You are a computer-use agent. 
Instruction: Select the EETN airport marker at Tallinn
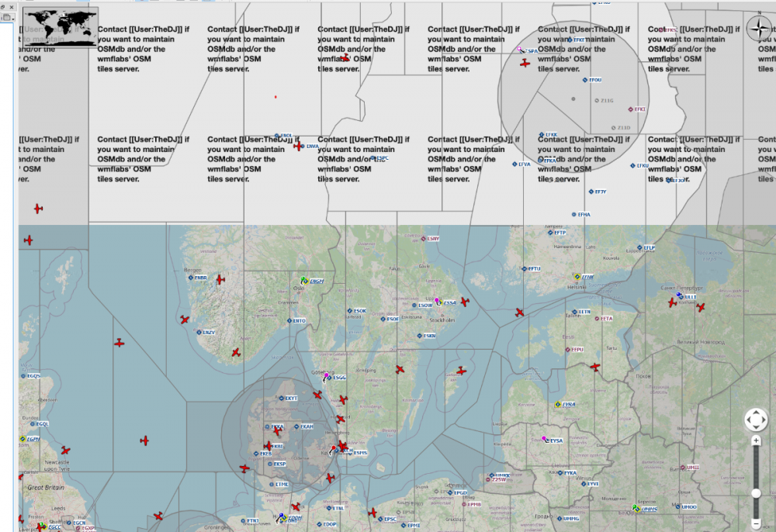coord(574,312)
